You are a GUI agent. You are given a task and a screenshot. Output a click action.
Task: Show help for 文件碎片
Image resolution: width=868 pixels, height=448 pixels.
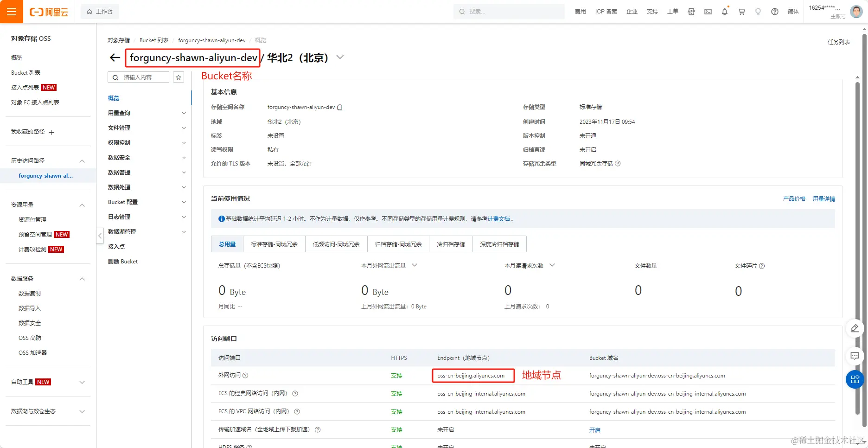(x=762, y=266)
